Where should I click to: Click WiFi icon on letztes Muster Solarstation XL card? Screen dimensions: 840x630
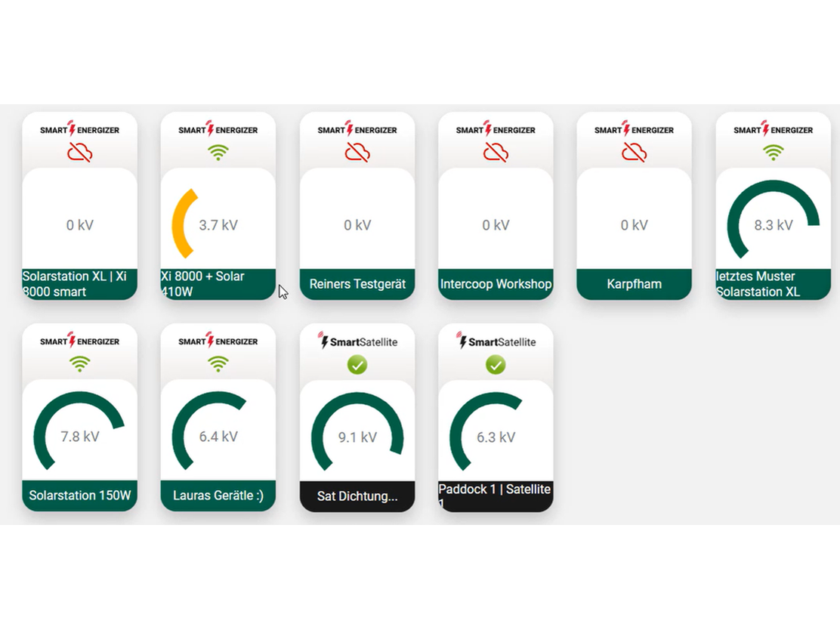click(773, 153)
